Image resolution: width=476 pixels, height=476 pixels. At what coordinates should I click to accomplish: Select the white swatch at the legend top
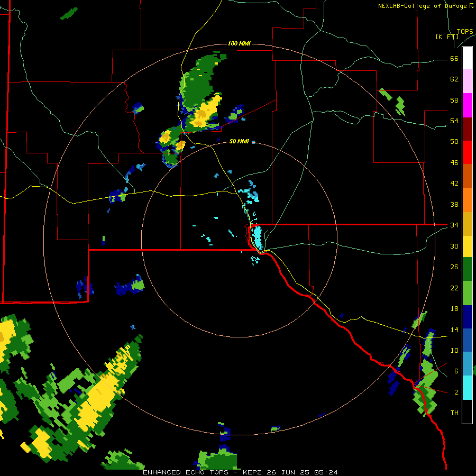coord(467,58)
